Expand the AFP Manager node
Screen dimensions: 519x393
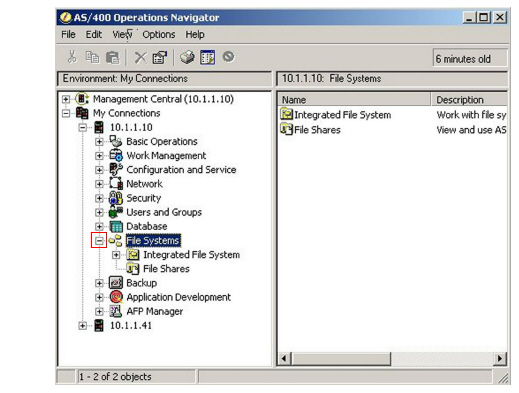pyautogui.click(x=99, y=311)
